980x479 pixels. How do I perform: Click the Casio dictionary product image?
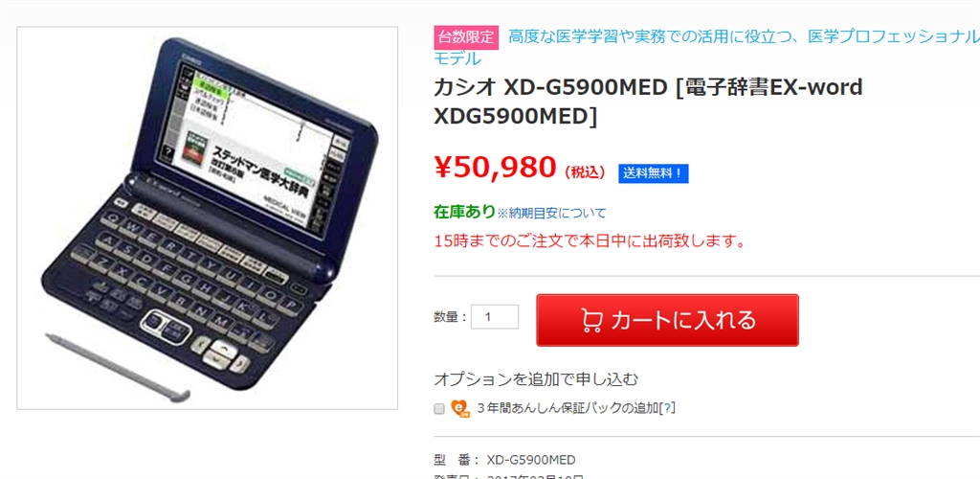coord(207,217)
